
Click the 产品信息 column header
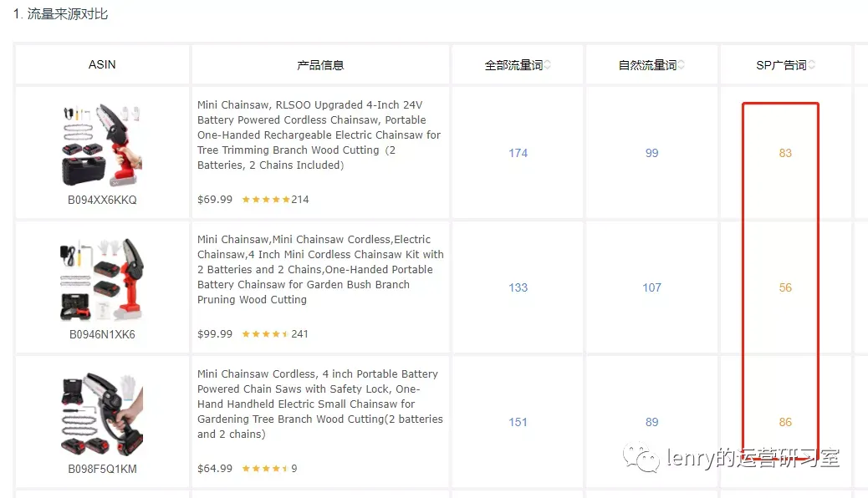320,64
